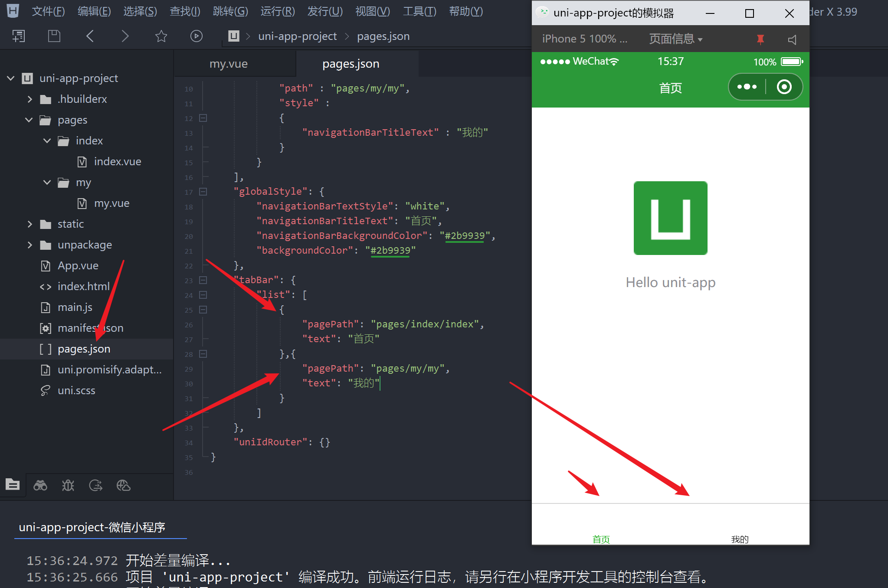
Task: Open the 页面信息 dropdown in simulator
Action: [x=675, y=39]
